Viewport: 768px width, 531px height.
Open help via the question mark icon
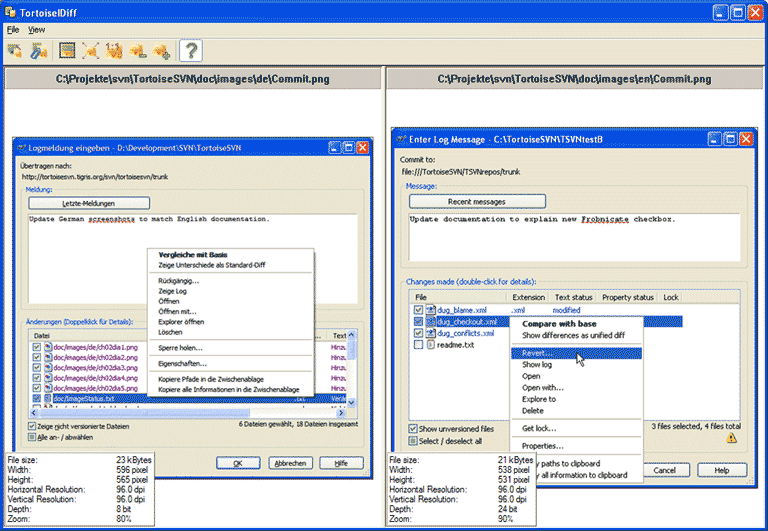[x=189, y=51]
